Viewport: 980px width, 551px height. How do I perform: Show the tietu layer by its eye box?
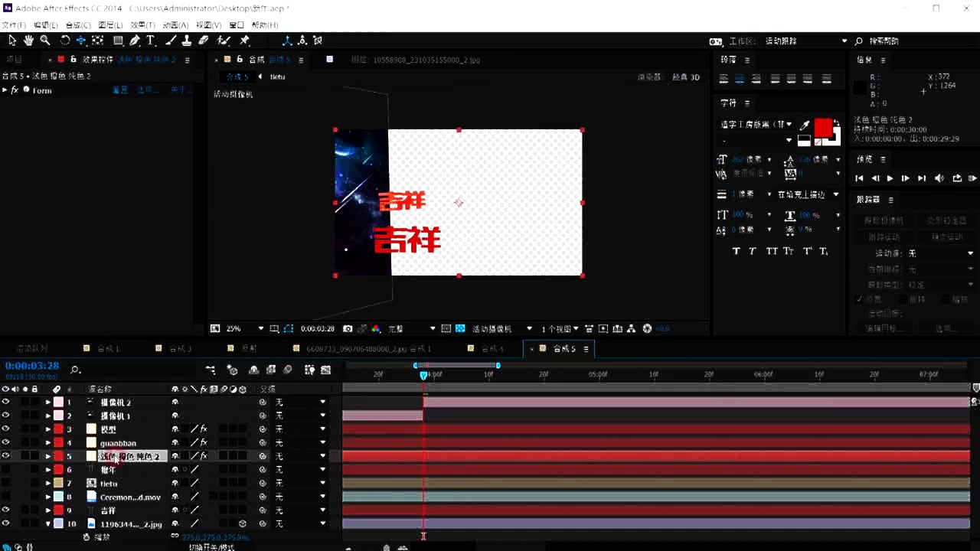point(5,483)
